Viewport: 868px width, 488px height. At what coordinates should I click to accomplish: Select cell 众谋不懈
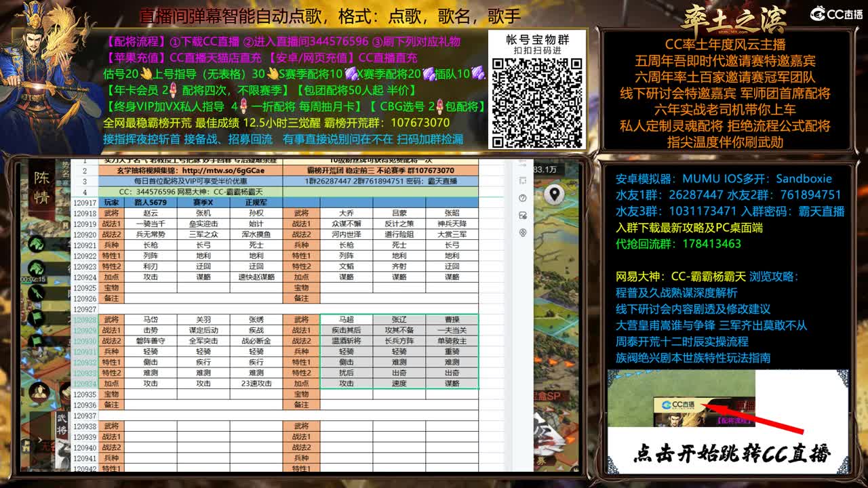coord(346,224)
